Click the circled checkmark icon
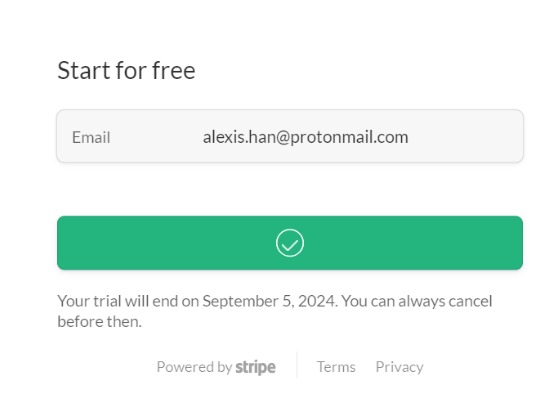This screenshot has width=556, height=405. (290, 243)
